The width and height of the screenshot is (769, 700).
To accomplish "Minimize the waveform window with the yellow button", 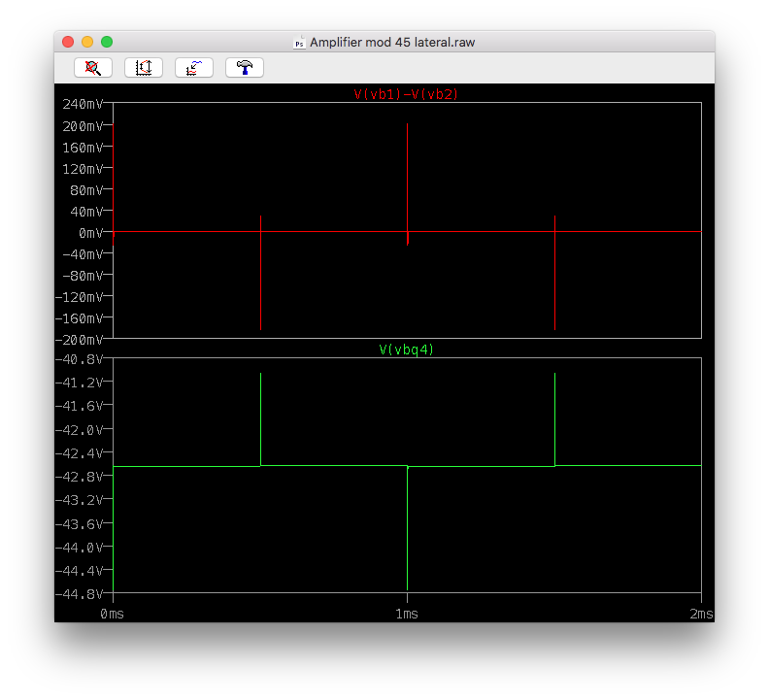I will pos(87,42).
